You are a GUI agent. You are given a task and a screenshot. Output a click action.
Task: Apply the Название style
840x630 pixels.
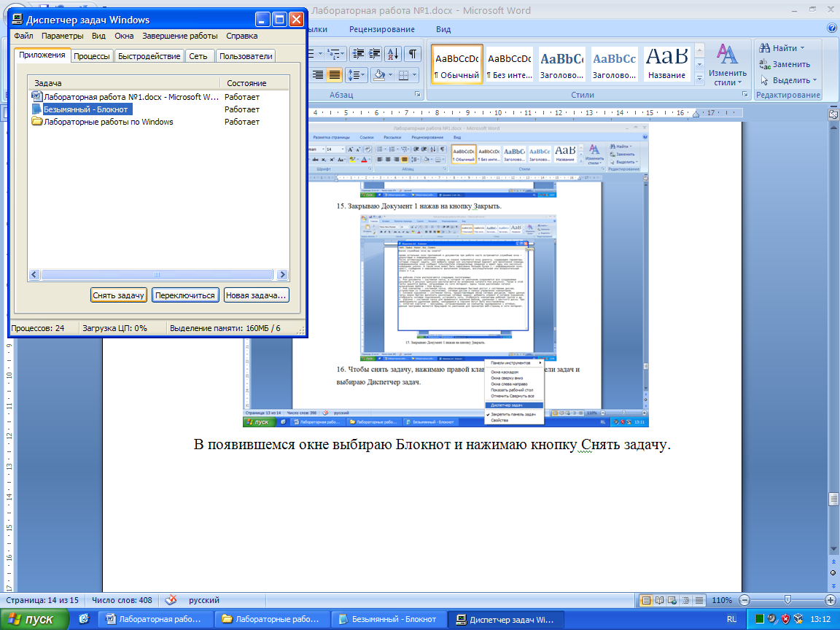point(667,64)
